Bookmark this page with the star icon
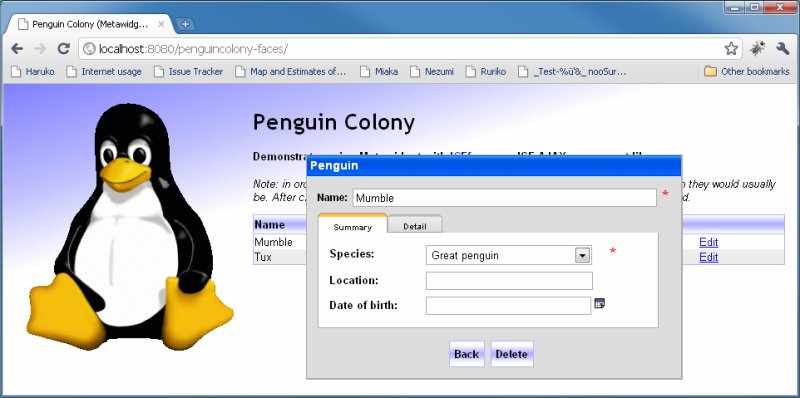Viewport: 800px width, 398px height. (x=731, y=49)
